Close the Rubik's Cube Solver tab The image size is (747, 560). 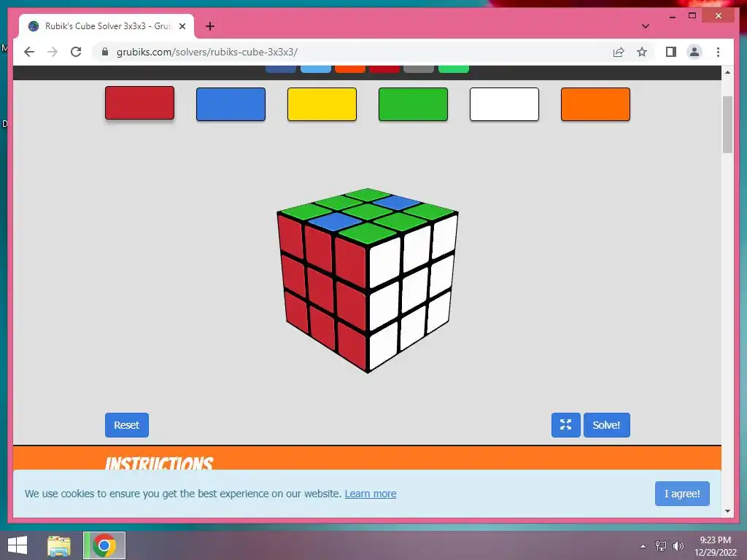point(182,26)
